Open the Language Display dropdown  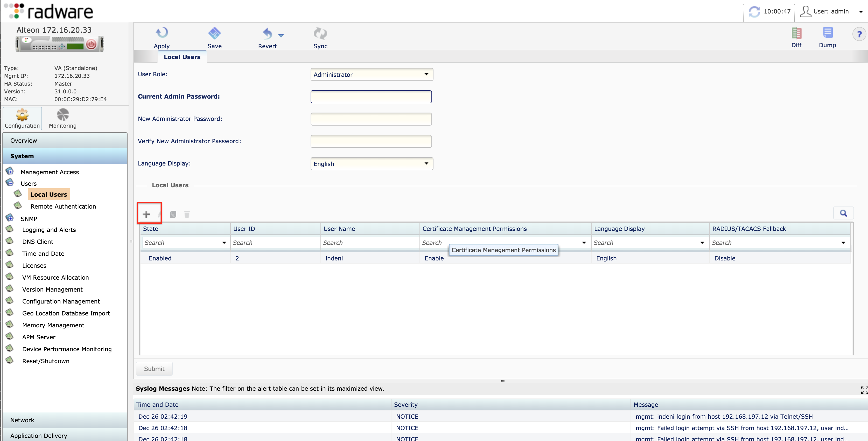pos(372,164)
